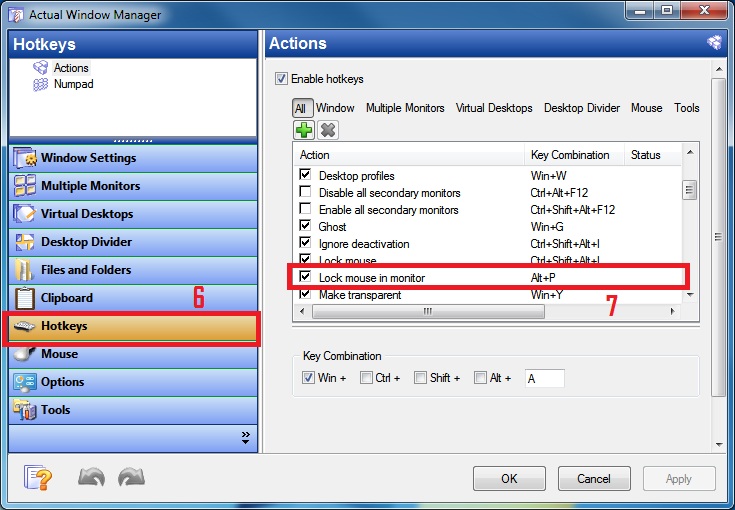Image resolution: width=735 pixels, height=510 pixels.
Task: Click the undo arrow icon
Action: (91, 478)
